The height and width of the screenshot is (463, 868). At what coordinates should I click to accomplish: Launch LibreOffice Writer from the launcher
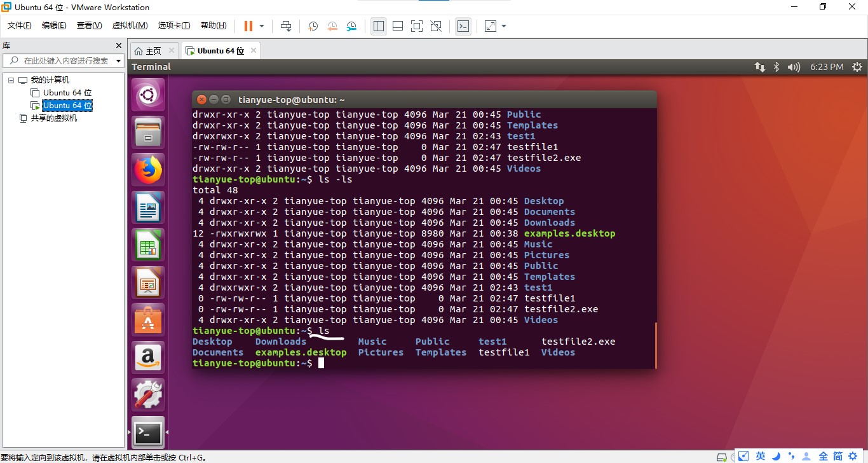click(148, 207)
